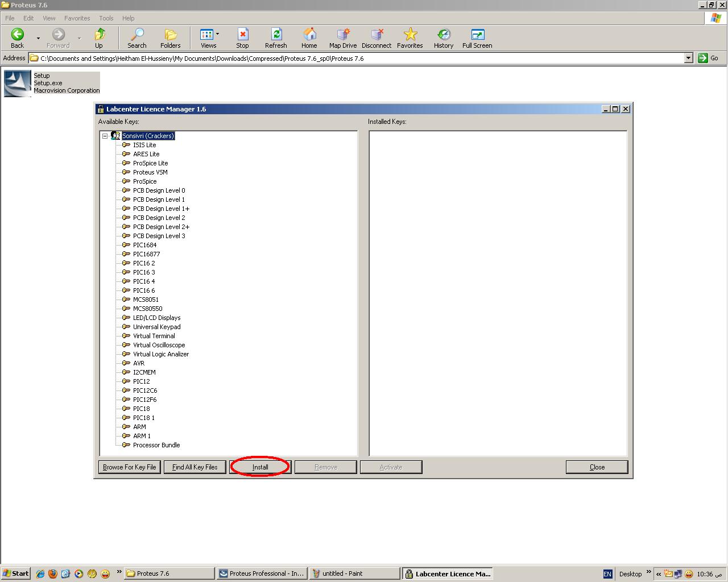The image size is (728, 582).
Task: Open the Home toolbar icon
Action: point(309,35)
